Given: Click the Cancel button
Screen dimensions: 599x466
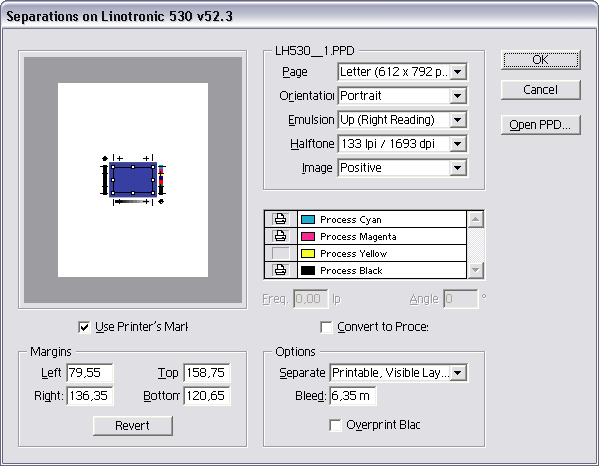Looking at the screenshot, I should pos(541,90).
